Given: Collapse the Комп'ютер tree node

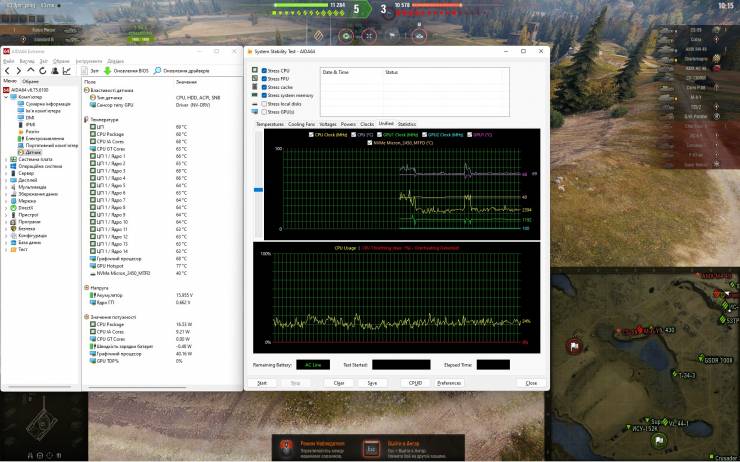Looking at the screenshot, I should click(x=6, y=97).
